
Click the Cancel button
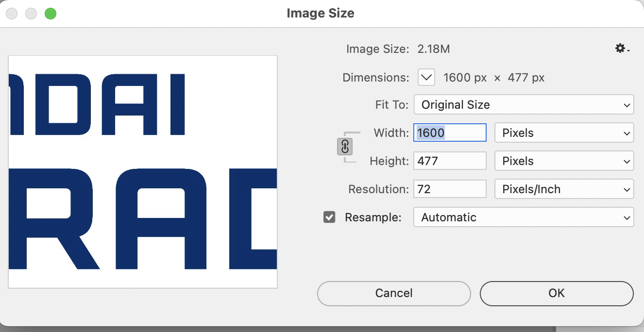[394, 293]
